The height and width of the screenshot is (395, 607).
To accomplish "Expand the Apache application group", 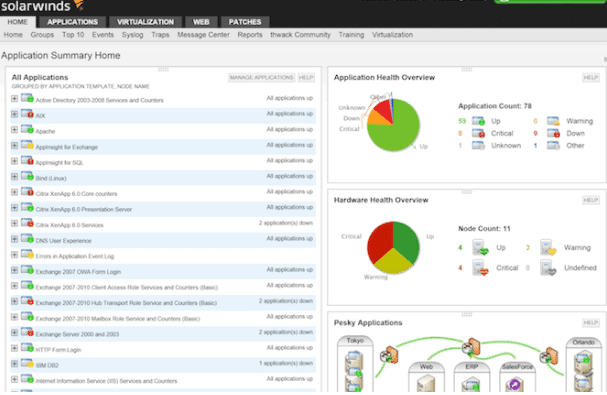I will coord(14,129).
